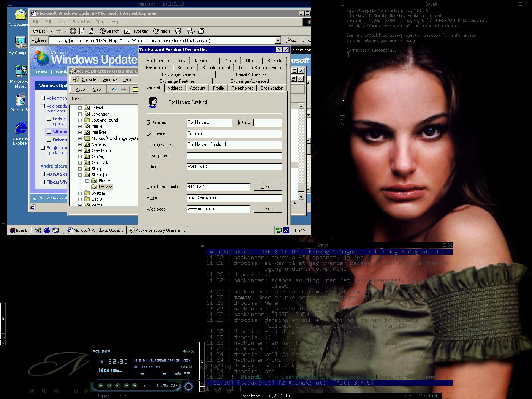Click Show Desktop icon in Quick Launch
The image size is (532, 399).
coord(38,230)
